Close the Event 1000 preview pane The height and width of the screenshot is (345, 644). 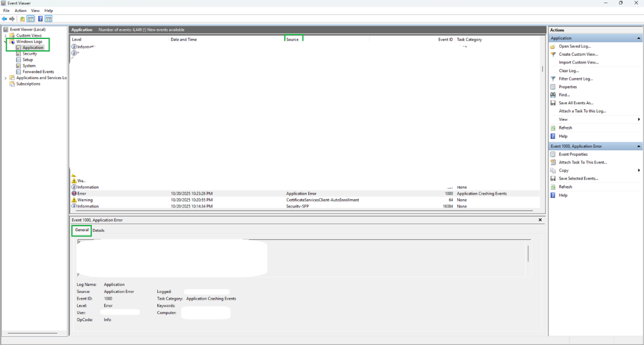click(x=540, y=220)
